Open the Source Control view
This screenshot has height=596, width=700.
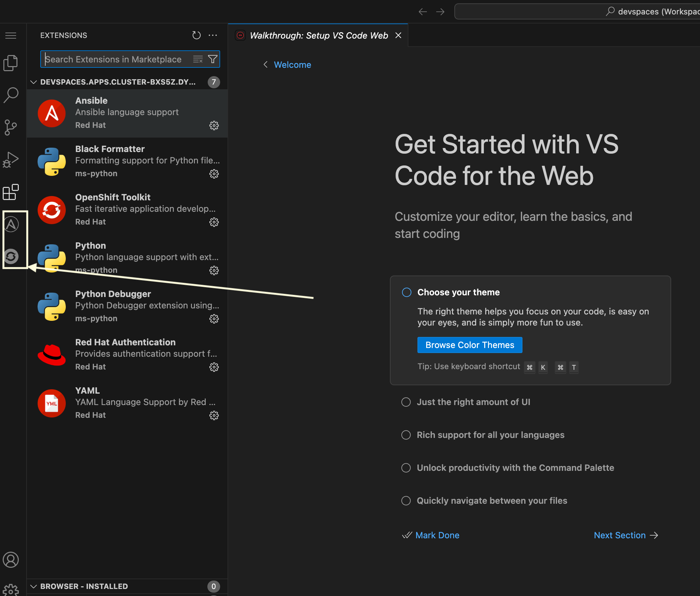[10, 127]
